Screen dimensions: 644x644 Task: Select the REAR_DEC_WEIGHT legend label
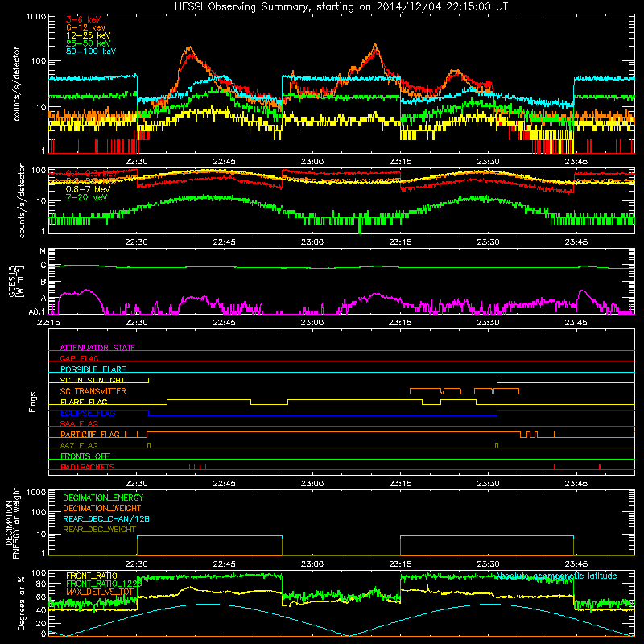(99, 530)
